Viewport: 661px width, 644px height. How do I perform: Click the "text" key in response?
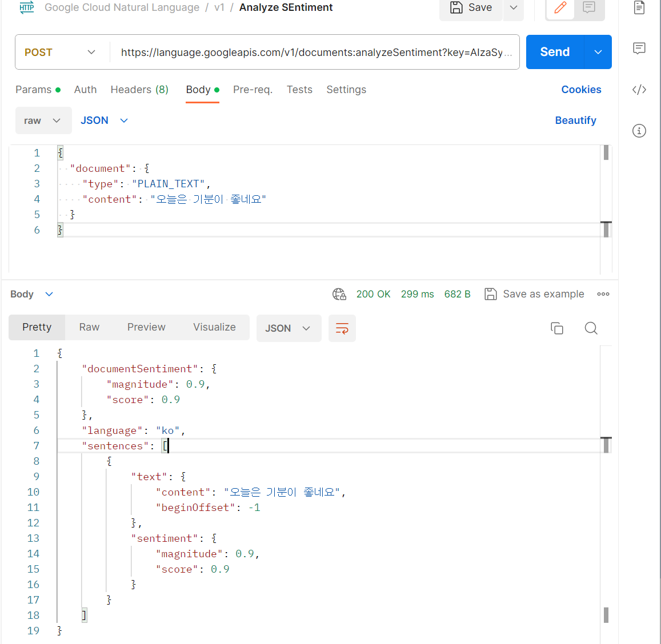149,477
